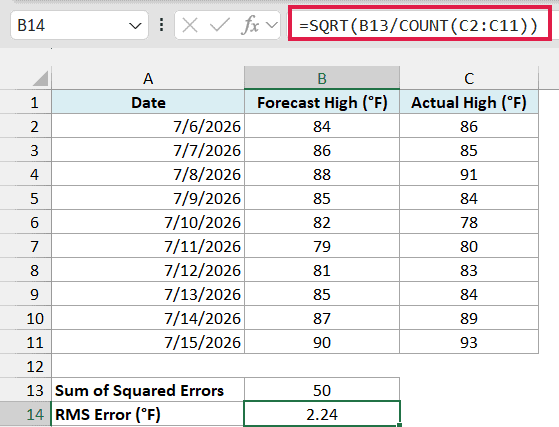The width and height of the screenshot is (559, 427).
Task: Click the cell containing 50
Action: (322, 390)
